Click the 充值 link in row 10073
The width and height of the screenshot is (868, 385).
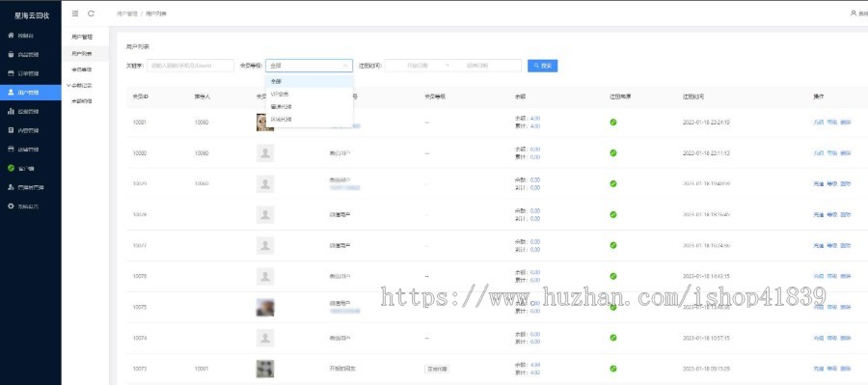coord(819,369)
